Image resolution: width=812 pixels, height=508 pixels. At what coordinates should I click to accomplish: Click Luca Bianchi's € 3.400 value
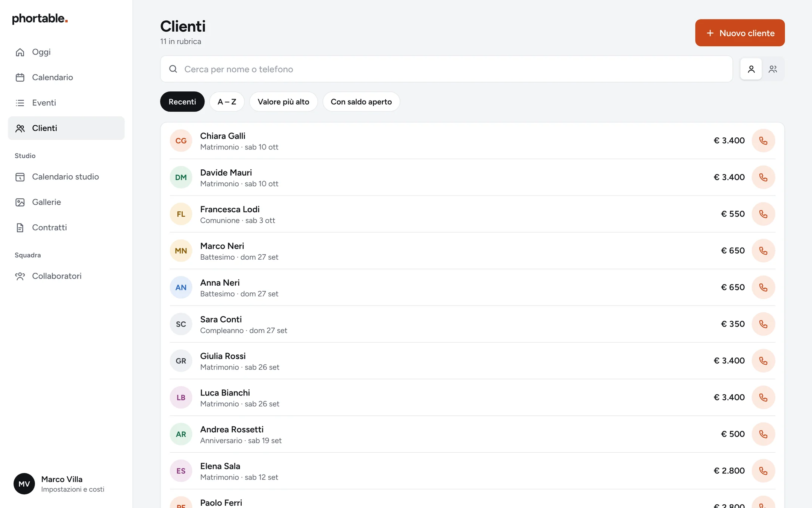[x=729, y=397]
